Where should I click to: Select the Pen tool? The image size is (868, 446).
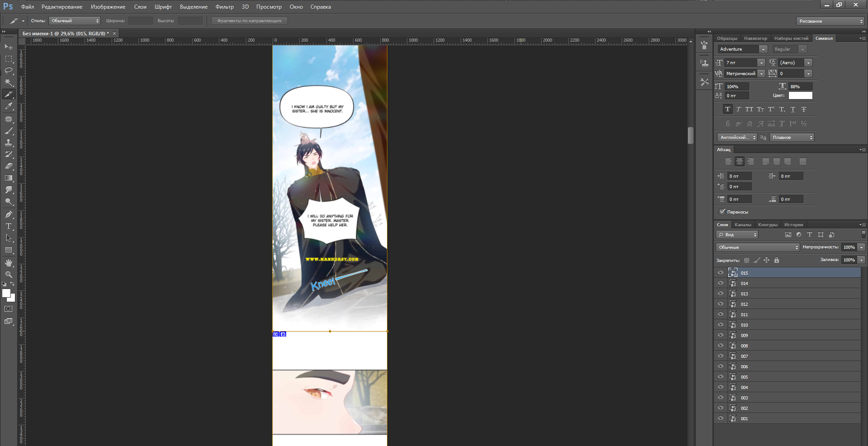click(x=9, y=214)
